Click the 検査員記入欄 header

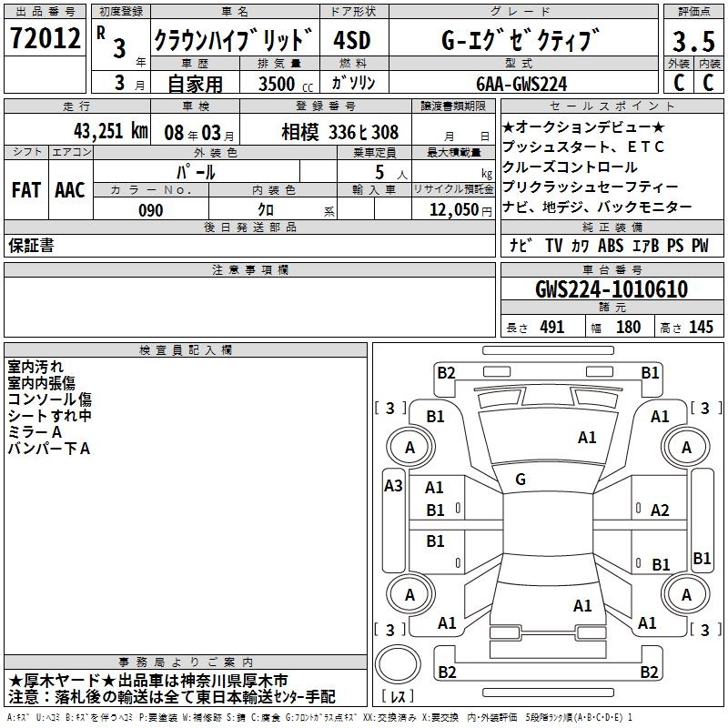186,350
